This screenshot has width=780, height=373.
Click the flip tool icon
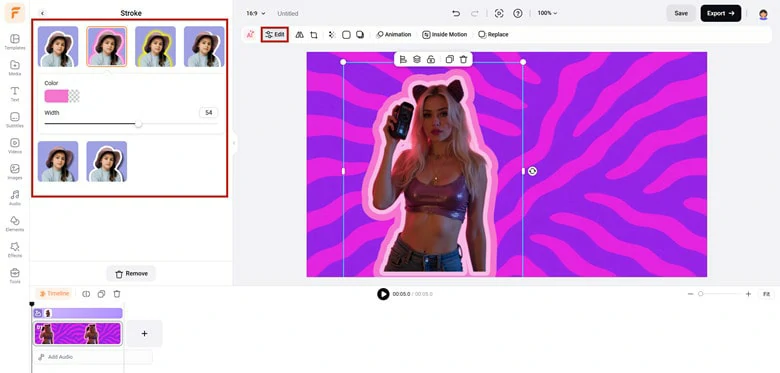299,35
